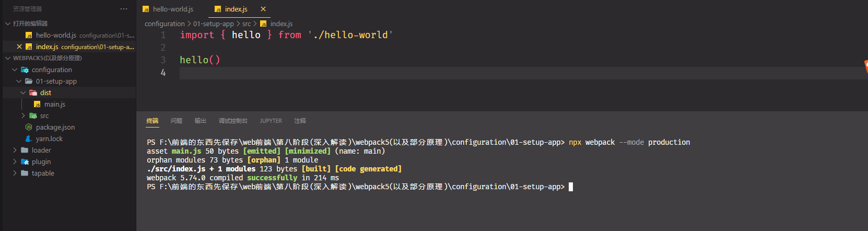868x231 pixels.
Task: Click the configuration folder icon
Action: pos(25,70)
